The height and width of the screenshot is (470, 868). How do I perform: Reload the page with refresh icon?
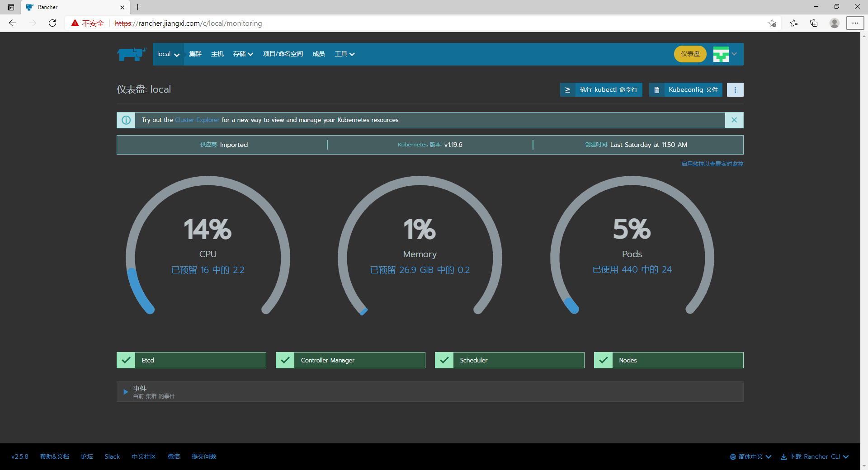52,23
